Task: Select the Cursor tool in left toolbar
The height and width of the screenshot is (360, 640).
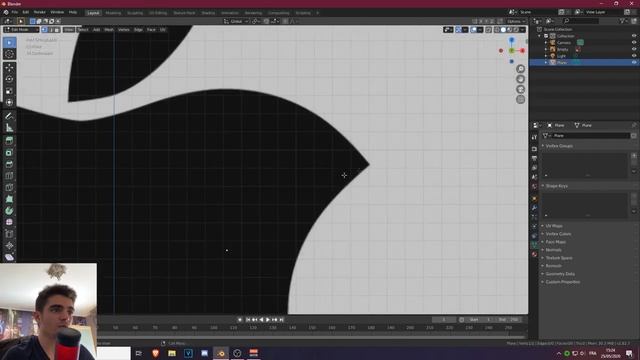Action: pos(9,54)
